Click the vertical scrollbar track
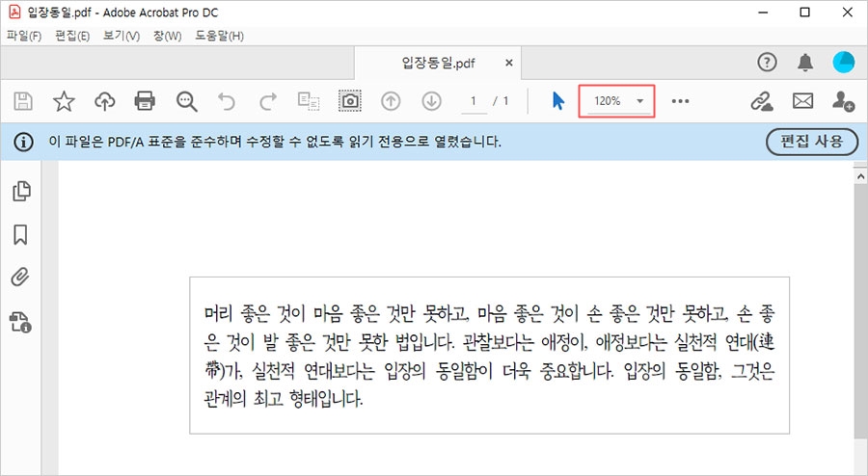Viewport: 868px width, 476px height. tap(860, 330)
